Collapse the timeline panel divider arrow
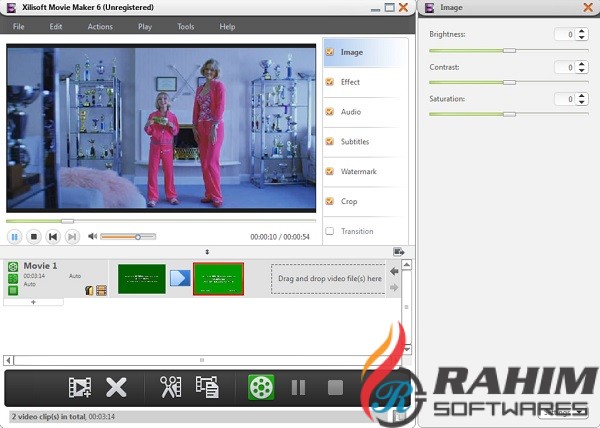The image size is (600, 428). click(x=207, y=251)
